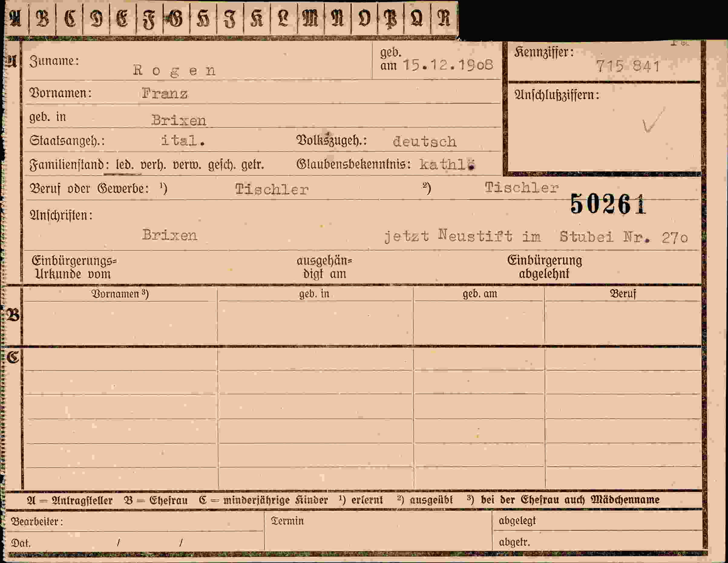This screenshot has width=728, height=563.
Task: Click the religion value 'kathl.'
Action: click(x=447, y=164)
